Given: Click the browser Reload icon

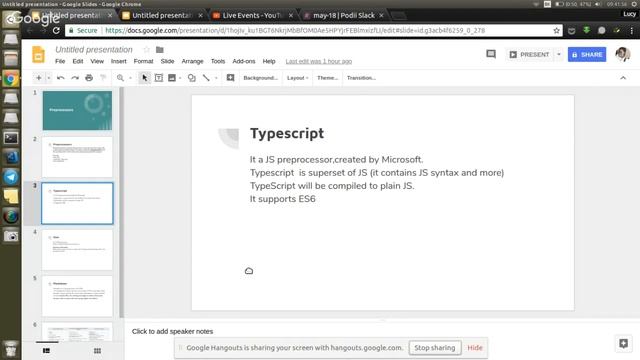Looking at the screenshot, I should (56, 31).
